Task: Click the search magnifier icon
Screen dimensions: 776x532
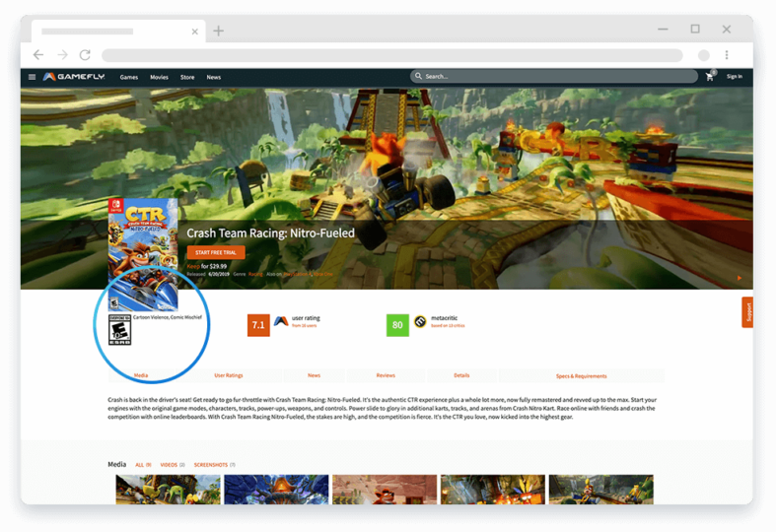Action: click(418, 76)
